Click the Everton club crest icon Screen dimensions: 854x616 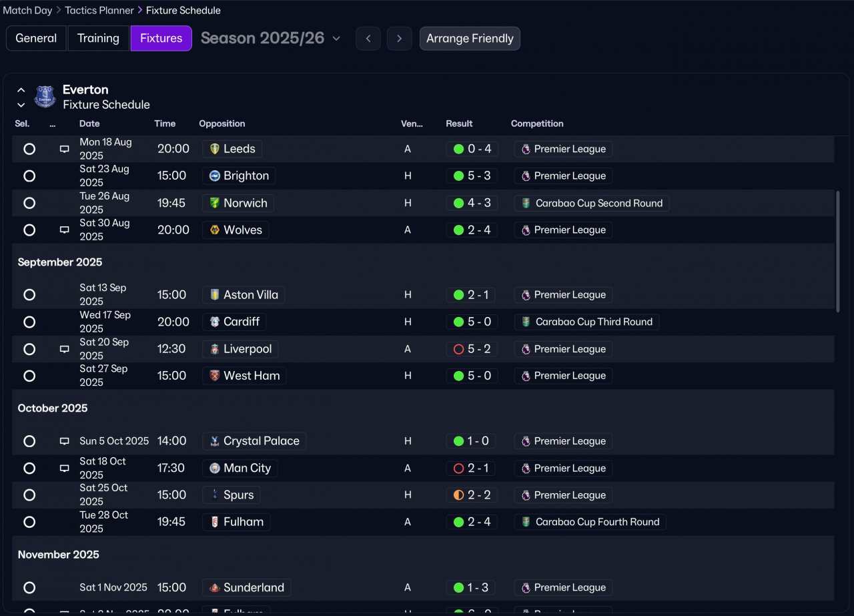tap(45, 97)
